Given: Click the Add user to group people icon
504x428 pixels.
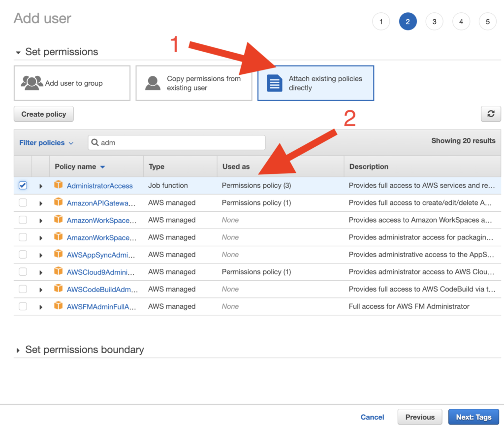Looking at the screenshot, I should [32, 83].
